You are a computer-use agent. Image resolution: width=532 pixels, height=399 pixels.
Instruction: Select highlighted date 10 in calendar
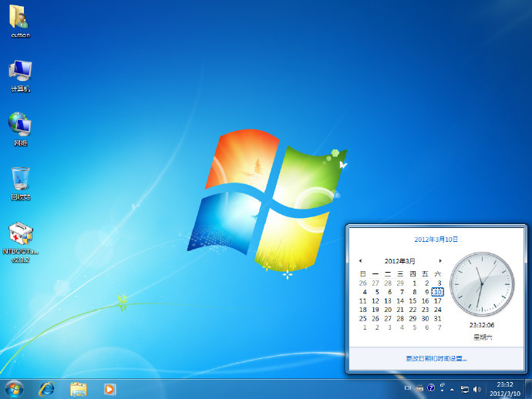tap(438, 292)
